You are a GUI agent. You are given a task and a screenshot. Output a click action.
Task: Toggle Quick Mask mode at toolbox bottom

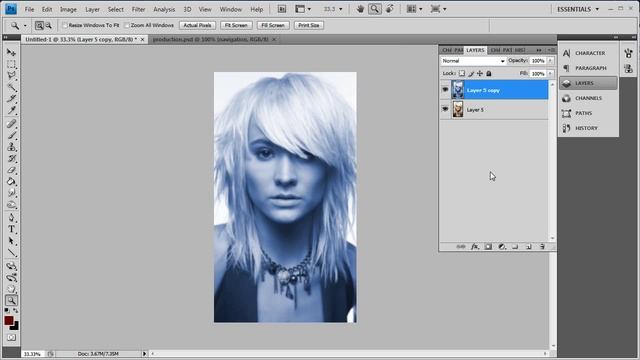[11, 338]
